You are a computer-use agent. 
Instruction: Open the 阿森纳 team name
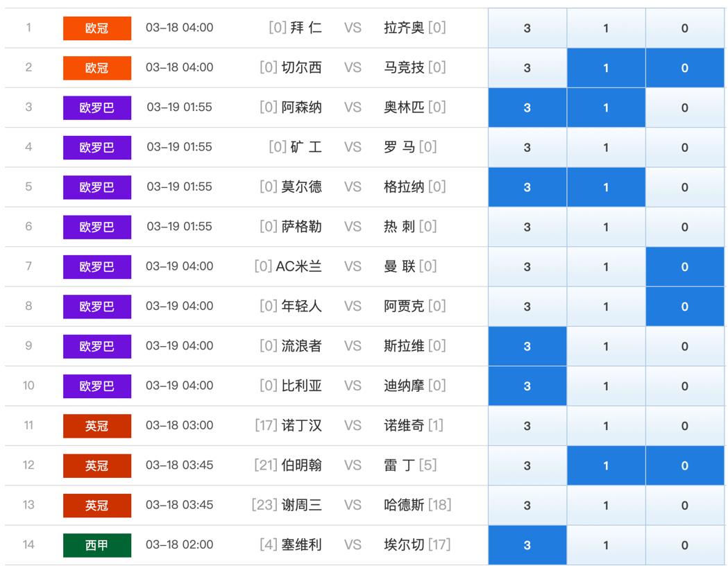coord(301,107)
